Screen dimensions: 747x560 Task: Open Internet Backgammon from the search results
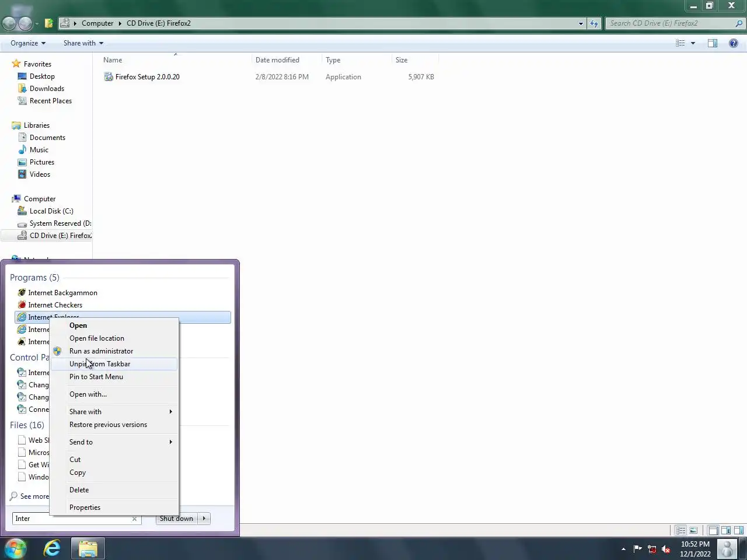pos(62,293)
